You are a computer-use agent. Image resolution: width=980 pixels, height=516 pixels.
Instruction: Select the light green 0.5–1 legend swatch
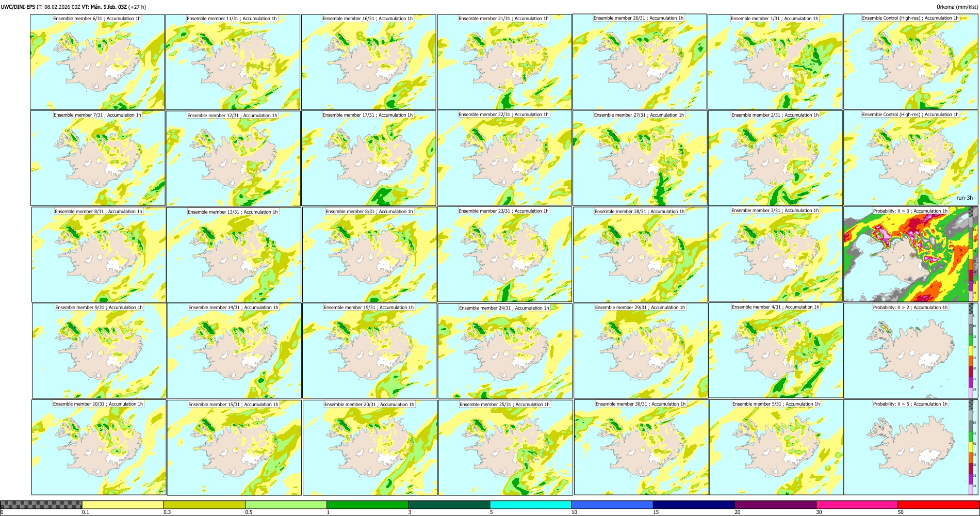[x=286, y=505]
